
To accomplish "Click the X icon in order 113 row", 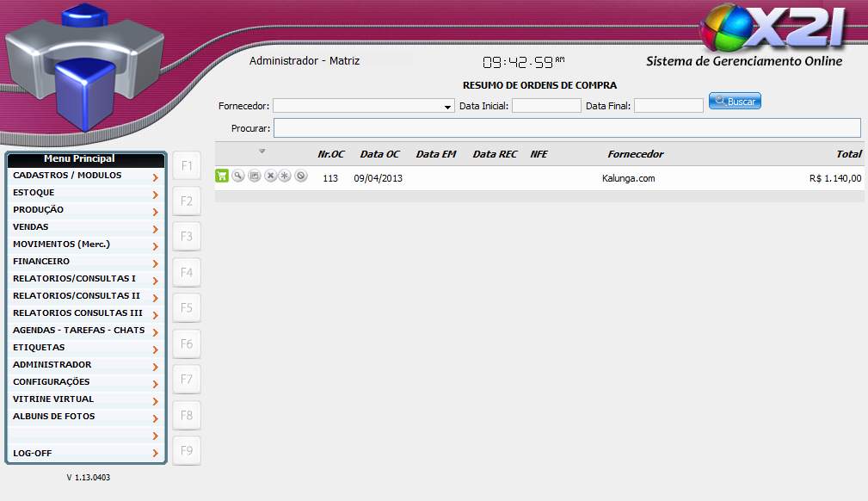I will coord(270,176).
